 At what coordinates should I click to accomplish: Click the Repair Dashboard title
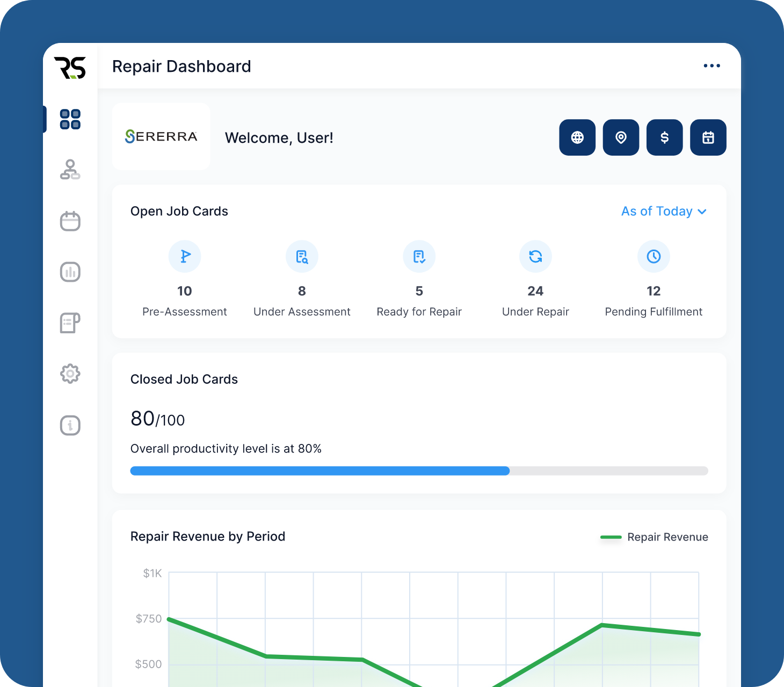click(182, 67)
